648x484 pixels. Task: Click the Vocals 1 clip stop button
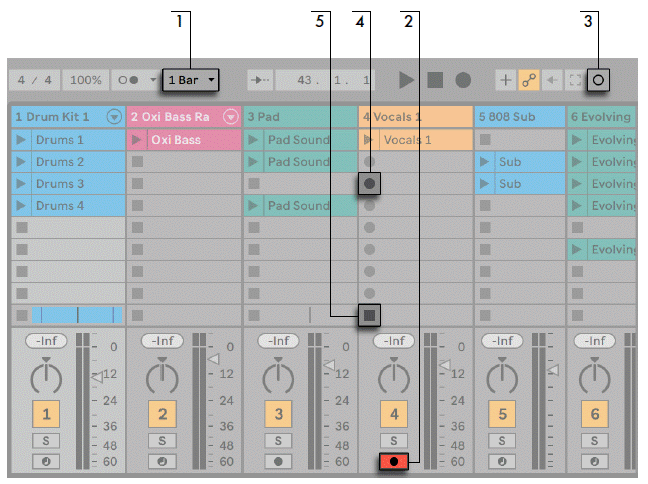(x=370, y=315)
